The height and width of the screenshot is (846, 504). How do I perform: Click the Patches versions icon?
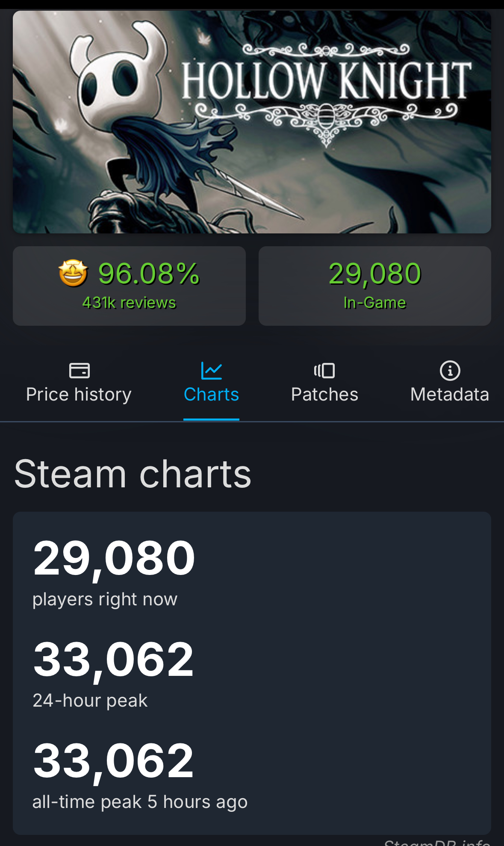coord(324,371)
